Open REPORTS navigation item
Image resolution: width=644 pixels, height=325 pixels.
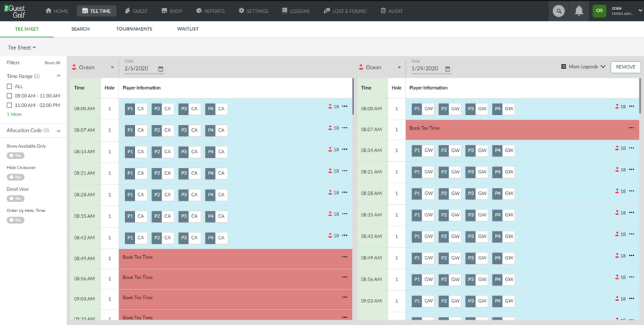(210, 11)
